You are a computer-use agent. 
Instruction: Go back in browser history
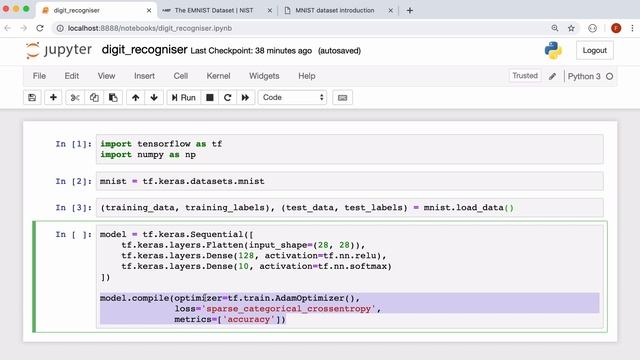point(8,28)
